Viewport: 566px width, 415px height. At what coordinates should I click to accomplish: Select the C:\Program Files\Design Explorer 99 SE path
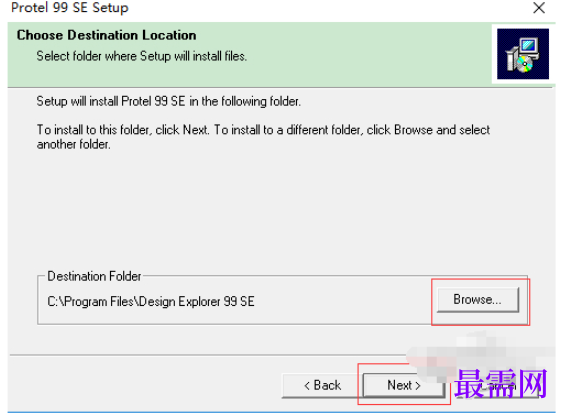[151, 301]
